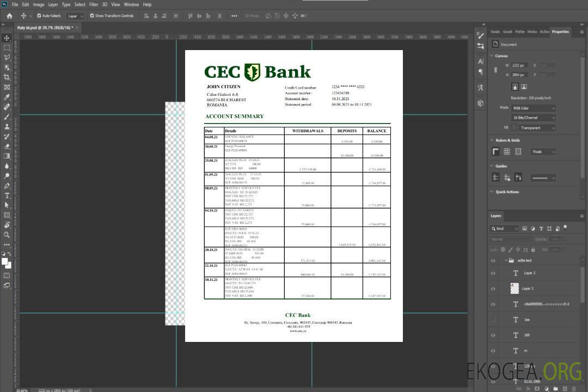The height and width of the screenshot is (392, 588).
Task: Toggle Show Transform Controls checkbox
Action: 92,16
